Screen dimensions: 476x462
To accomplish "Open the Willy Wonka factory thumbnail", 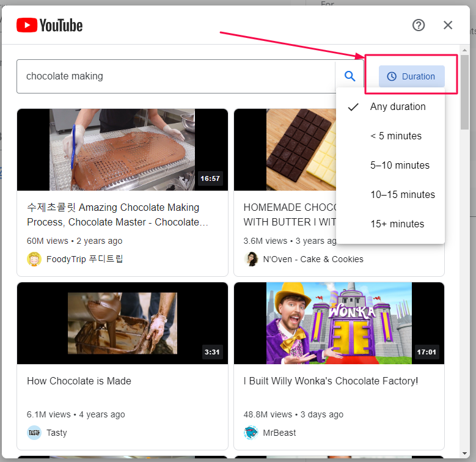I will [x=339, y=323].
